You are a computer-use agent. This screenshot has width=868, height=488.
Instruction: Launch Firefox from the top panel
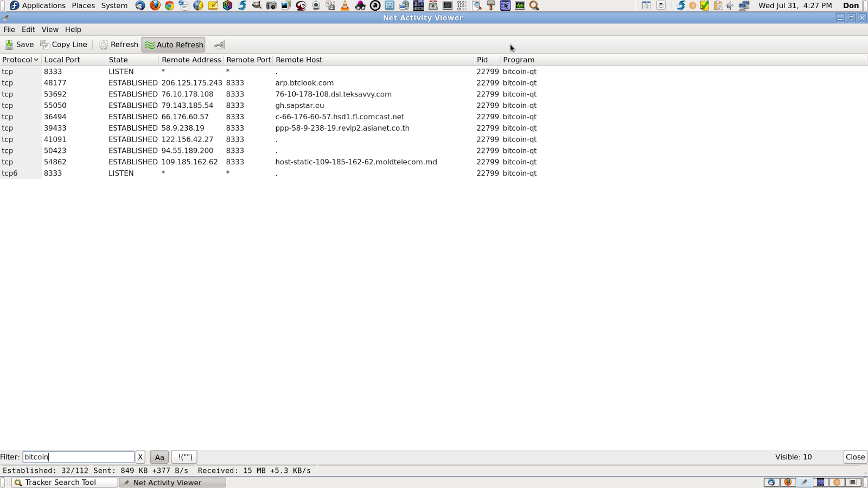(x=155, y=5)
